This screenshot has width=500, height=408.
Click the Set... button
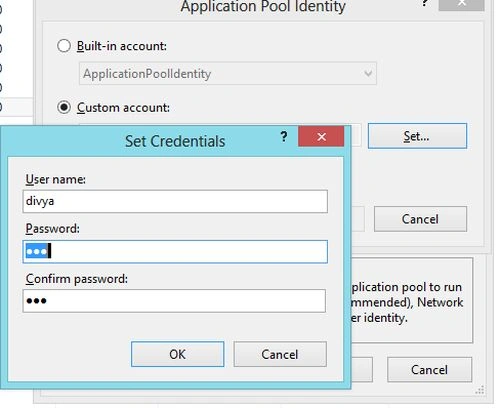click(417, 136)
